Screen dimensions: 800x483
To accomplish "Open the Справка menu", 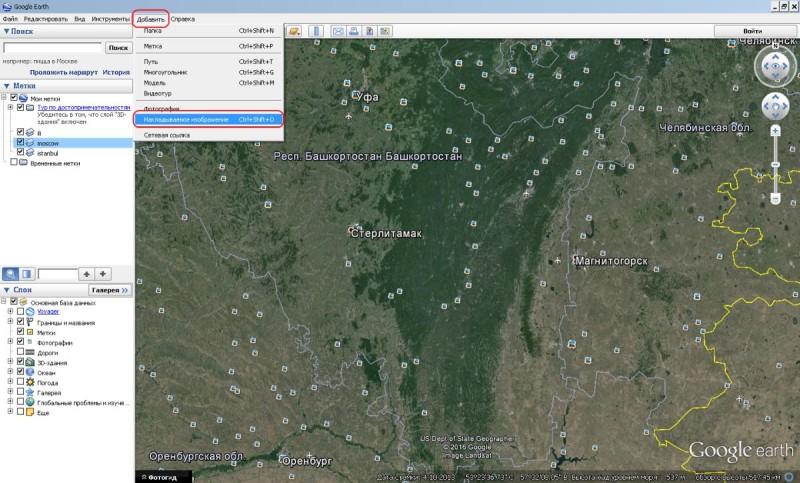I will click(x=183, y=19).
